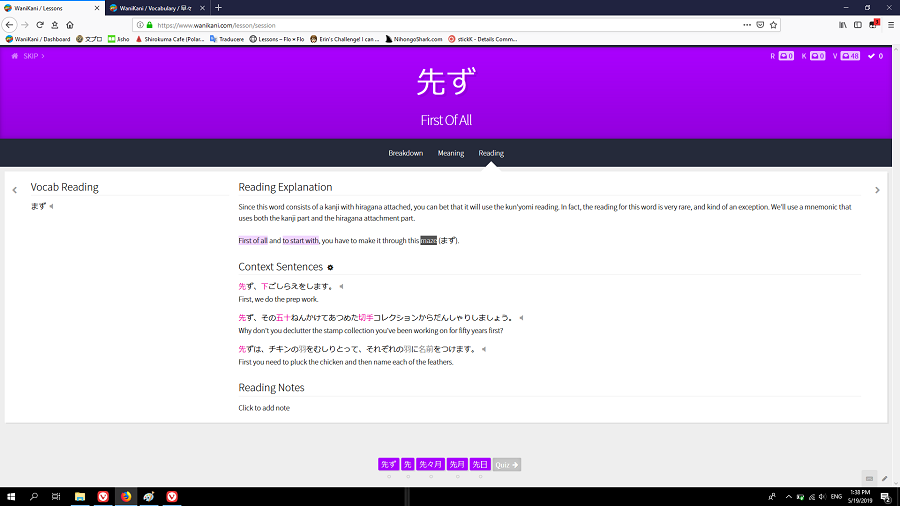900x506 pixels.
Task: Switch to the Breakdown tab
Action: coord(405,153)
